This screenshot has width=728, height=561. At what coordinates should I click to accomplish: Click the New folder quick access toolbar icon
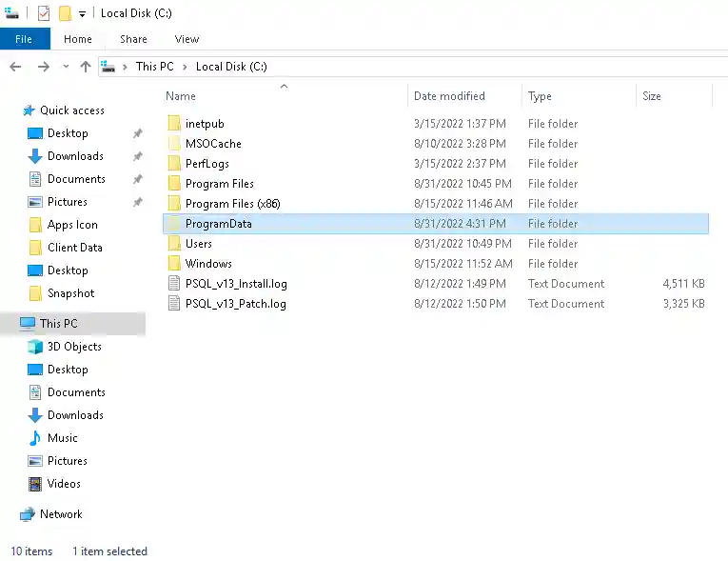[65, 13]
